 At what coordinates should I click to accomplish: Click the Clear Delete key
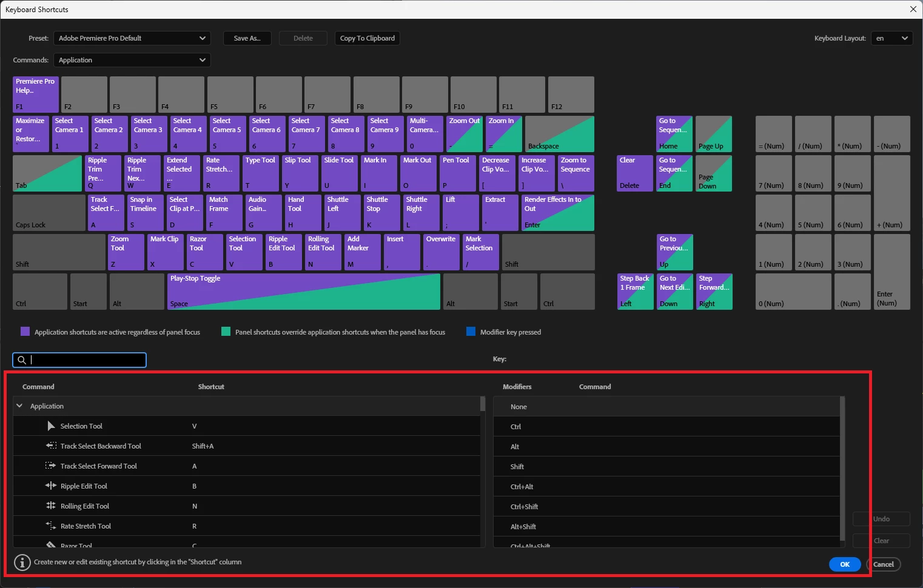pyautogui.click(x=636, y=173)
